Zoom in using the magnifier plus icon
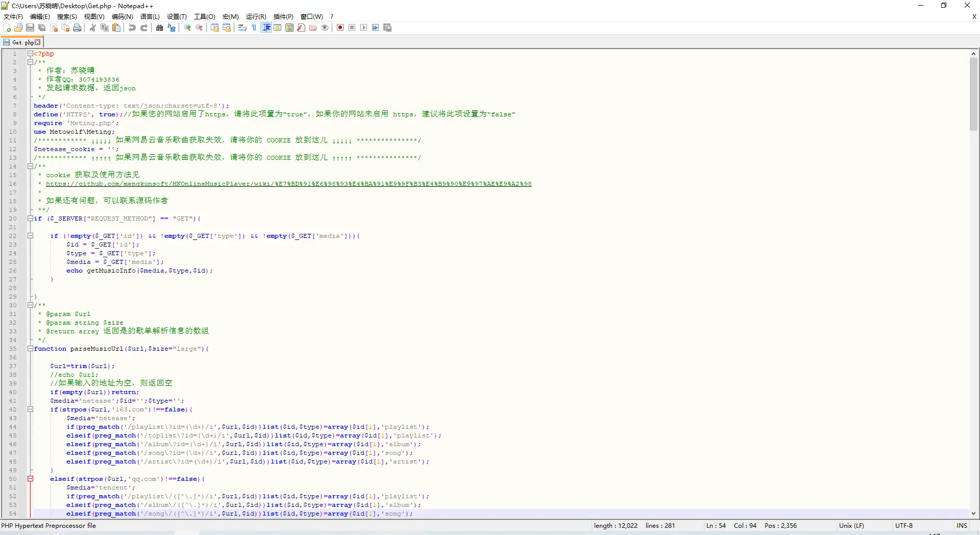 pyautogui.click(x=187, y=28)
